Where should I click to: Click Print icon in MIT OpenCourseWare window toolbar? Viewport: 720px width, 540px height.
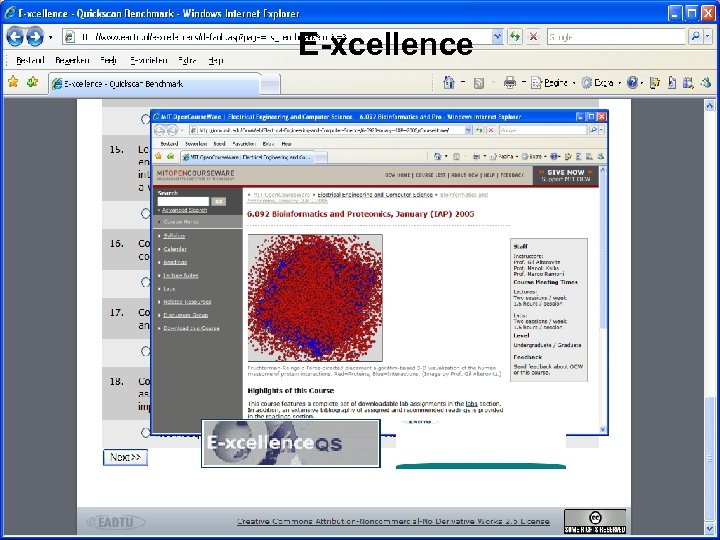(x=477, y=157)
